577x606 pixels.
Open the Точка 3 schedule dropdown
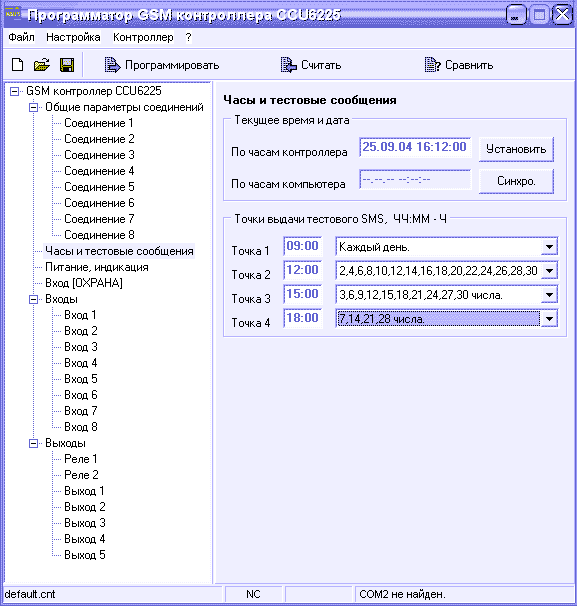click(x=549, y=295)
